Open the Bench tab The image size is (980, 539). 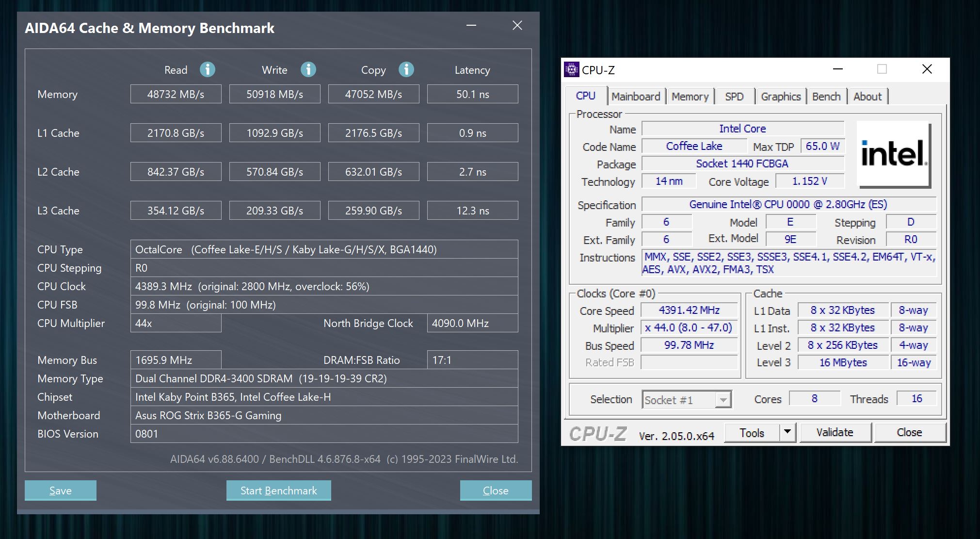tap(826, 97)
